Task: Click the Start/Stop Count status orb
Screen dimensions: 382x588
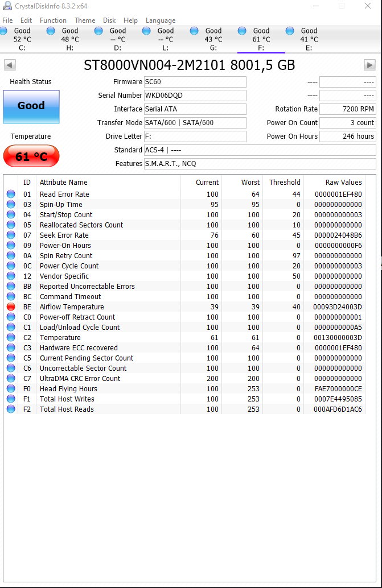Action: (x=11, y=214)
